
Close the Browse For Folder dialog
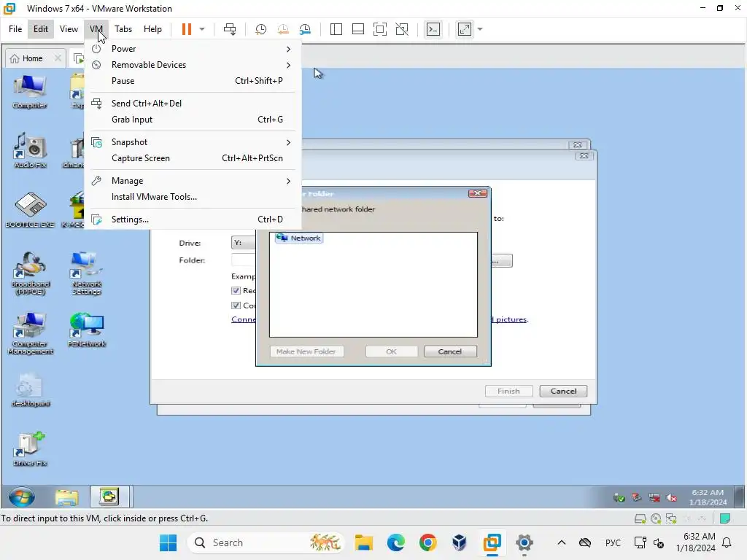coord(477,192)
